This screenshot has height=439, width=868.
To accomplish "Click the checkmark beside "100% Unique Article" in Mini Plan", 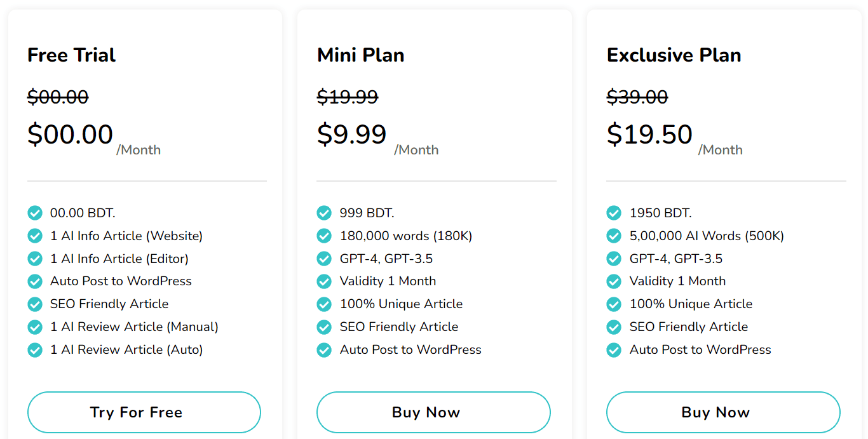I will click(324, 304).
